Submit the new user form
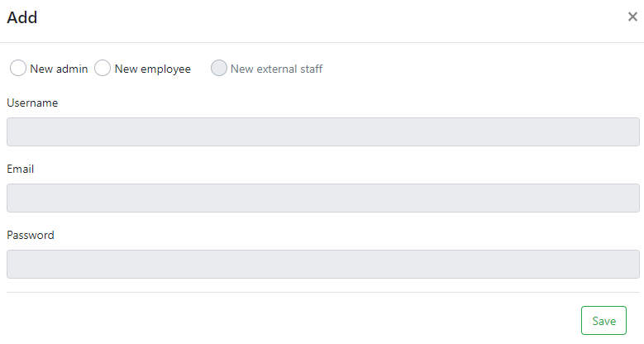Image resolution: width=644 pixels, height=344 pixels. (603, 321)
